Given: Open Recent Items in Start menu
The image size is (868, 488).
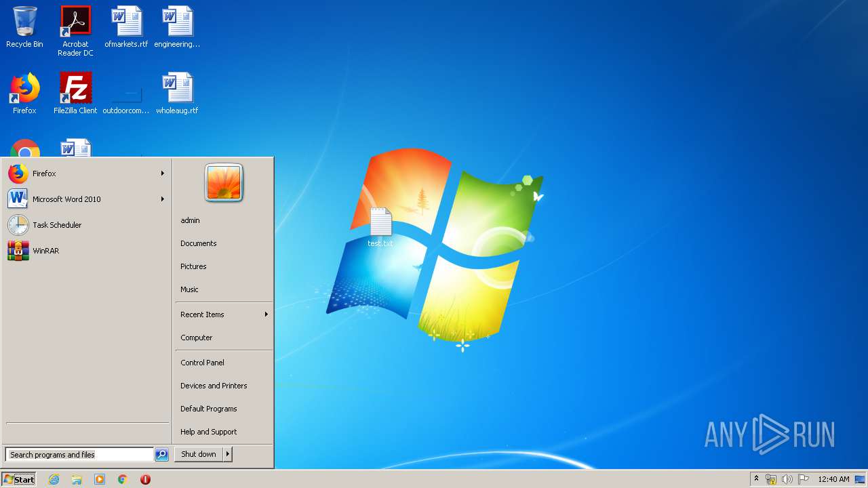Looking at the screenshot, I should tap(224, 314).
